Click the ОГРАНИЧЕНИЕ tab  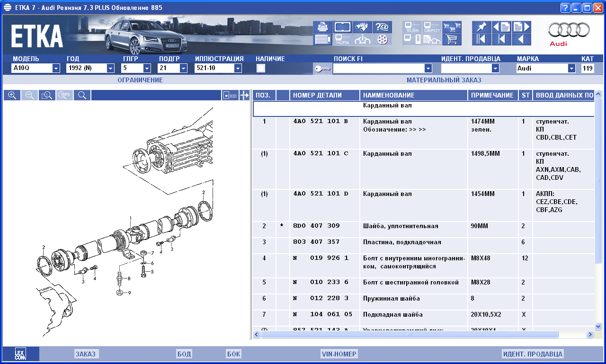click(x=140, y=80)
